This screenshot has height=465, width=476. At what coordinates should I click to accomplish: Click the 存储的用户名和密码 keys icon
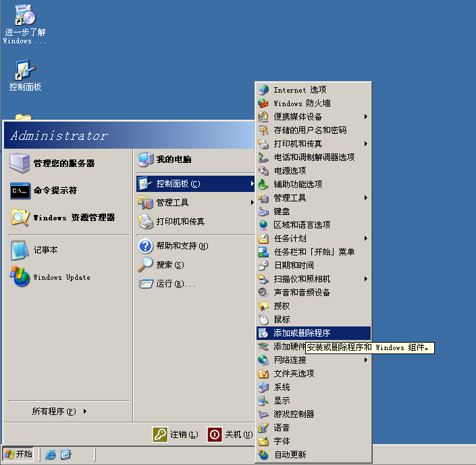coord(263,130)
